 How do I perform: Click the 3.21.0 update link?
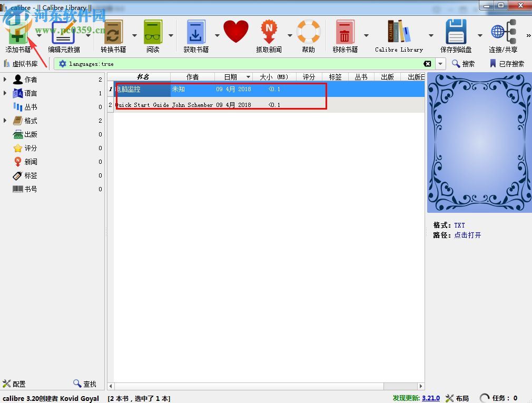coord(431,398)
